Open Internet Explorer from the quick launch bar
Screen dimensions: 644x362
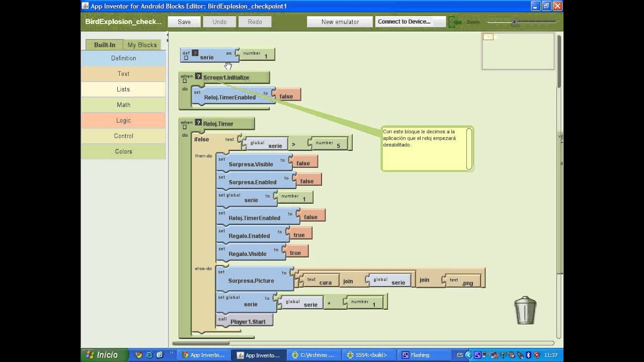coord(149,355)
